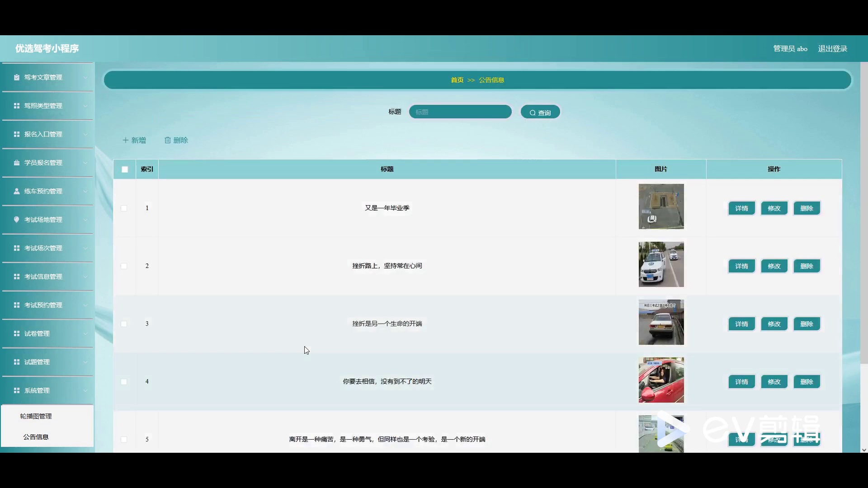Toggle the select-all checkbox in table header
The image size is (868, 488).
pos(125,169)
